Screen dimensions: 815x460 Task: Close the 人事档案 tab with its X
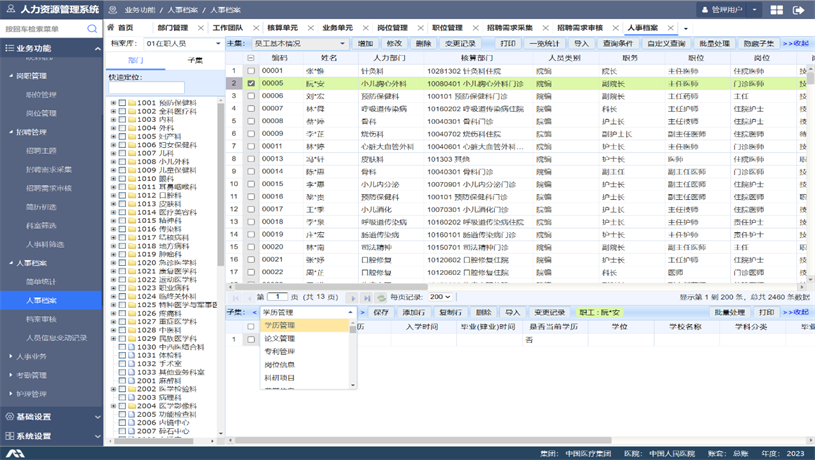pyautogui.click(x=671, y=28)
